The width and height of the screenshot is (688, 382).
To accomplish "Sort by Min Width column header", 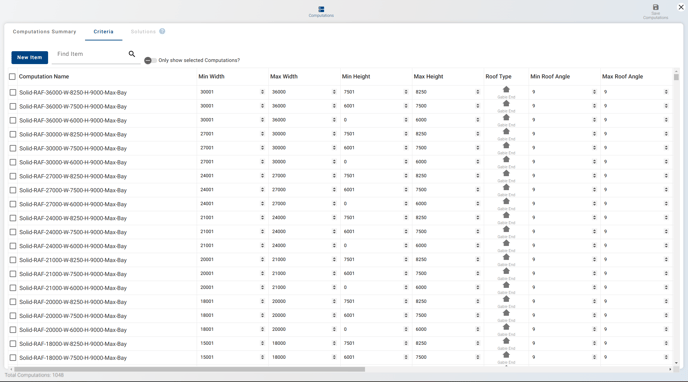I will (211, 77).
